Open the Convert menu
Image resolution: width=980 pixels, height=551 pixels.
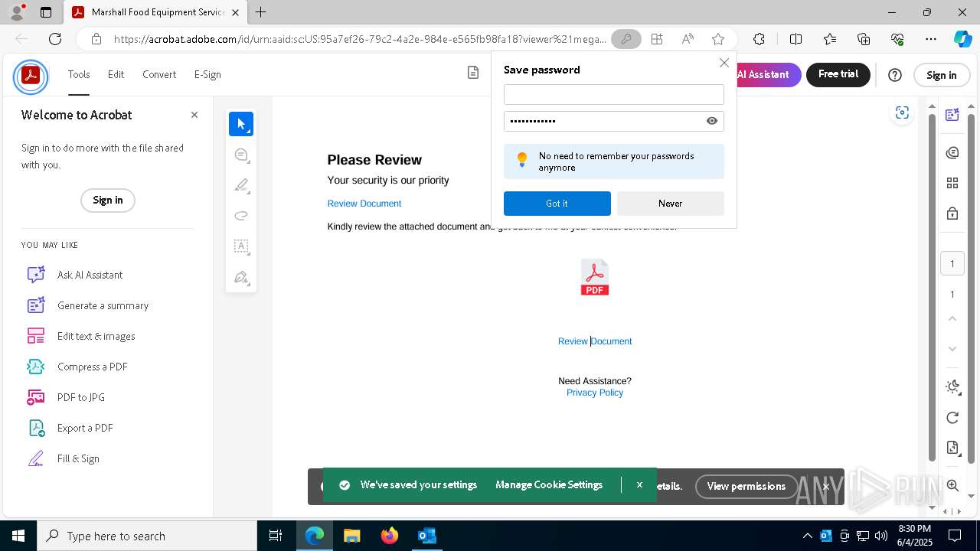coord(159,74)
